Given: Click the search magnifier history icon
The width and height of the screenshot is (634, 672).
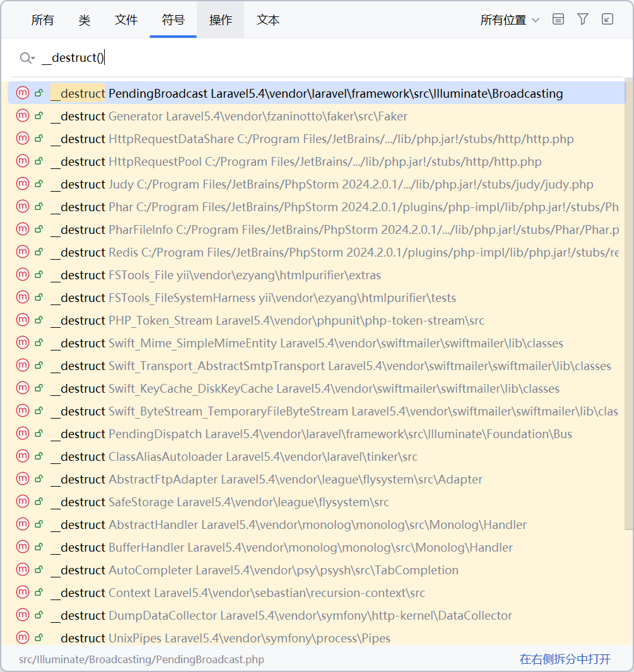Looking at the screenshot, I should click(27, 58).
